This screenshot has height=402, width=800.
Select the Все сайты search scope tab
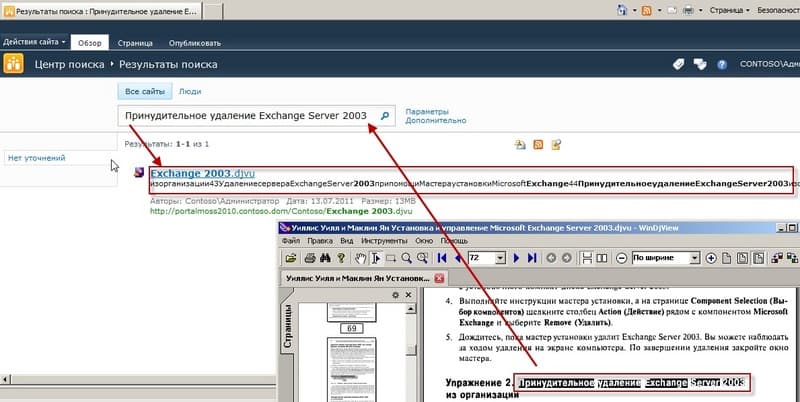(x=145, y=92)
